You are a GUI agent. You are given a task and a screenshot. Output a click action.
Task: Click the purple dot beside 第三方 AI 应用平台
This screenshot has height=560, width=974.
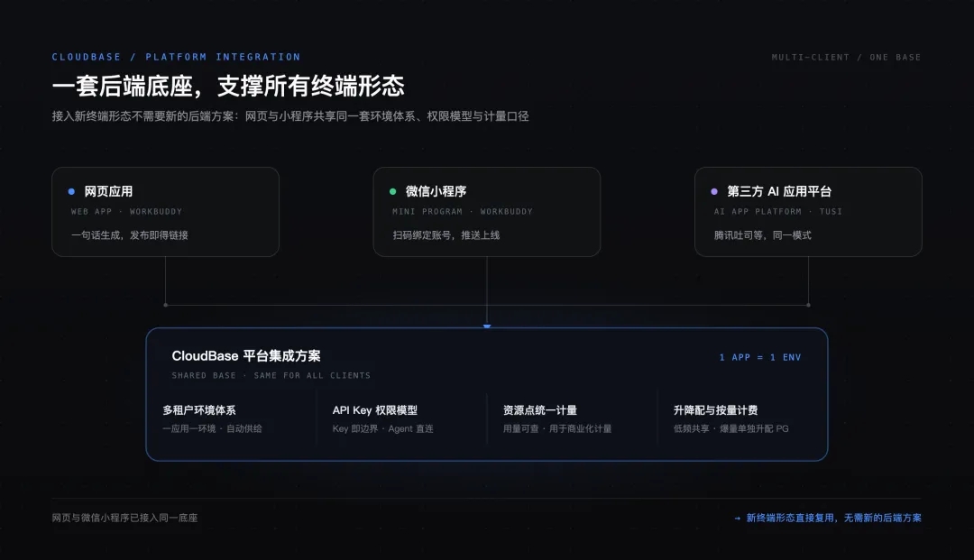[714, 191]
